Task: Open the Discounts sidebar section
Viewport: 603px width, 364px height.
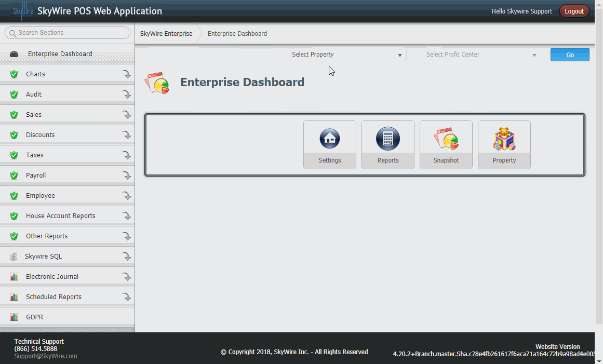Action: click(68, 135)
